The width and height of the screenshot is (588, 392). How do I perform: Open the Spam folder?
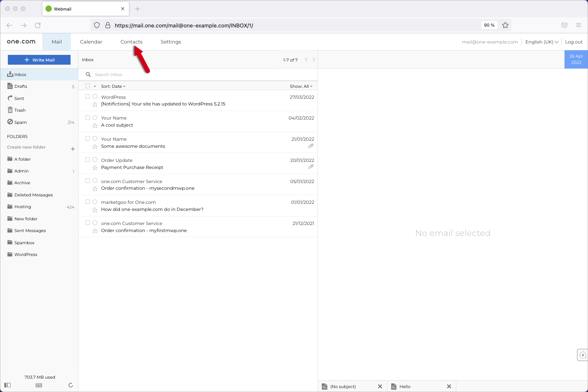pos(20,122)
